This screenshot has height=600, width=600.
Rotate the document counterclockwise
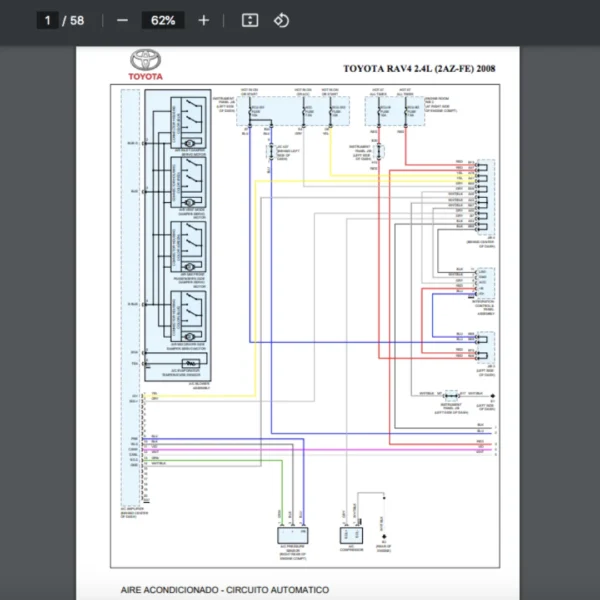pyautogui.click(x=281, y=20)
